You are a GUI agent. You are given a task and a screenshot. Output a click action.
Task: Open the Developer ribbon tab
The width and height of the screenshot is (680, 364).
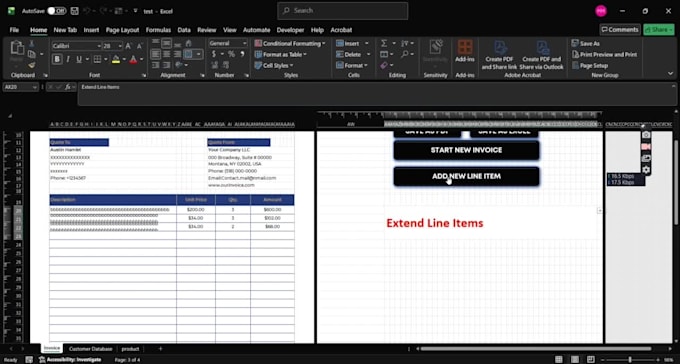coord(290,30)
